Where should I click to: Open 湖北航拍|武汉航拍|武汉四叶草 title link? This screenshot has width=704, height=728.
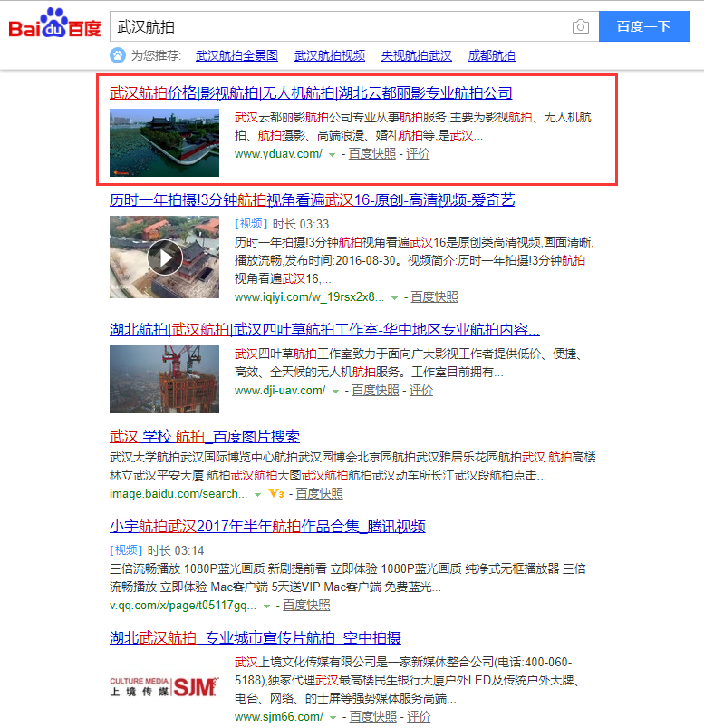324,330
